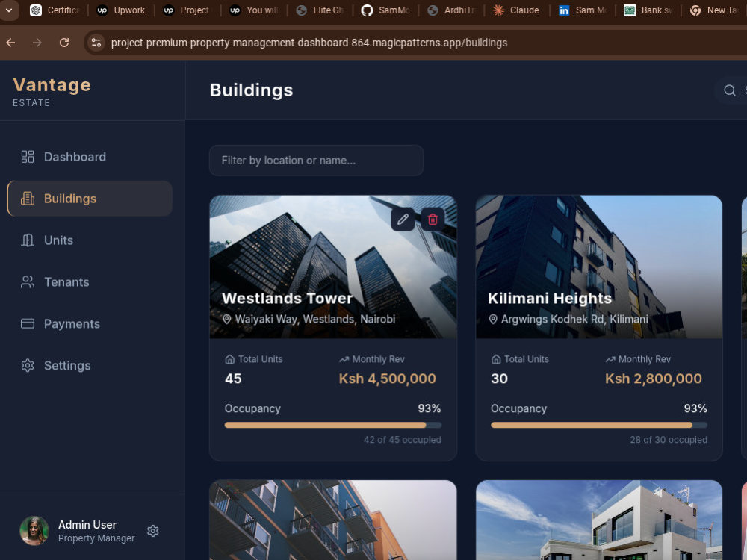
Task: Switch to the Sam LinkedIn tab
Action: (x=582, y=10)
